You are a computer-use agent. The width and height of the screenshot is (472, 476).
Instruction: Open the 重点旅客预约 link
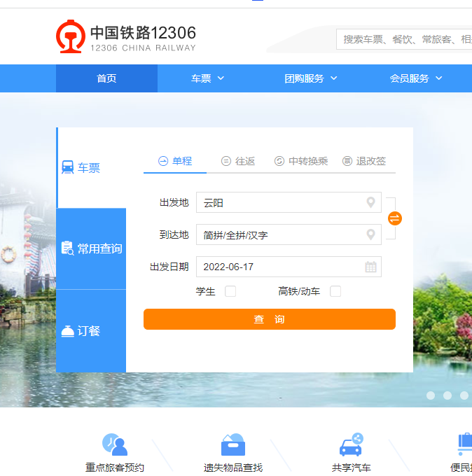pyautogui.click(x=115, y=467)
